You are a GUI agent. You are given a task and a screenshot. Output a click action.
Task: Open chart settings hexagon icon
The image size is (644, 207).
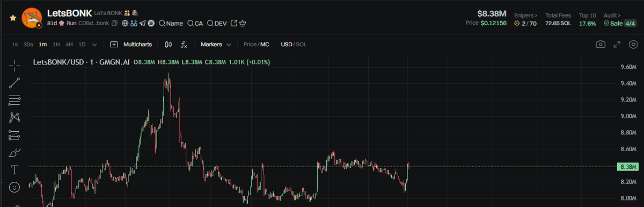click(x=633, y=44)
